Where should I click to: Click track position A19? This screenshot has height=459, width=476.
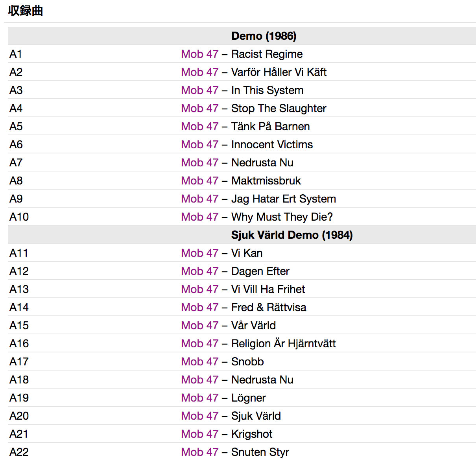click(x=19, y=398)
